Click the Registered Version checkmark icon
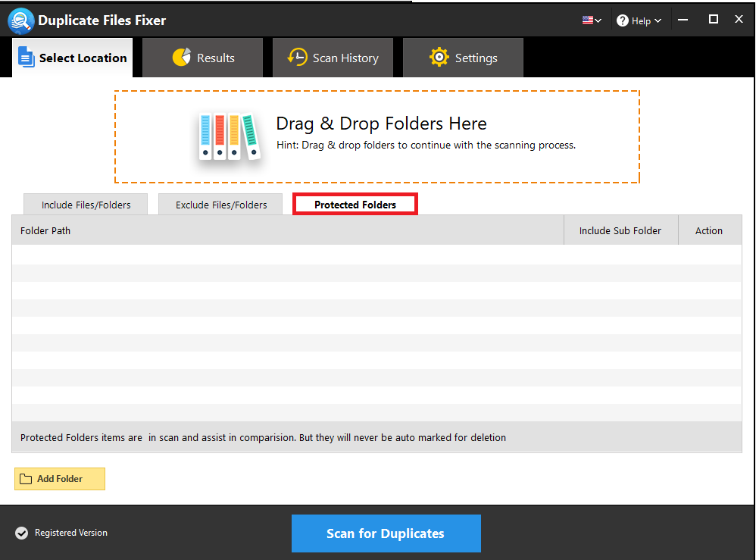The height and width of the screenshot is (560, 756). pyautogui.click(x=21, y=533)
